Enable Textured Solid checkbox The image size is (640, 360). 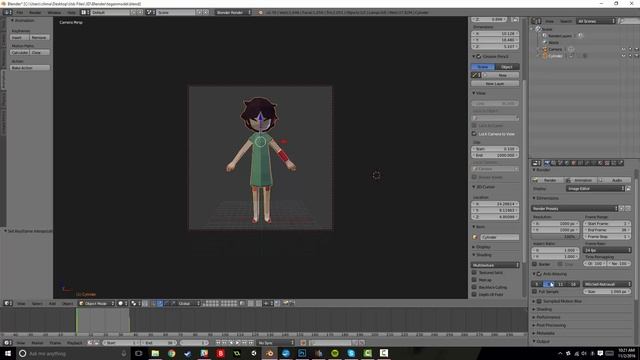[474, 272]
